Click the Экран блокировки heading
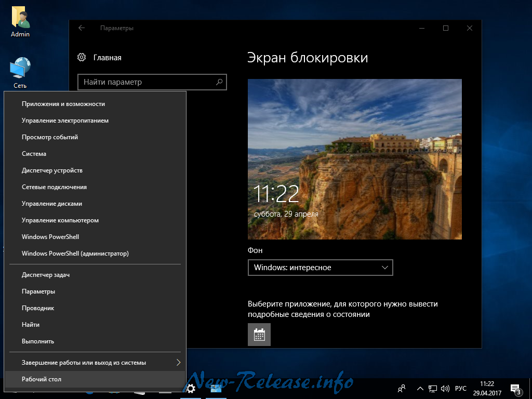 tap(308, 58)
